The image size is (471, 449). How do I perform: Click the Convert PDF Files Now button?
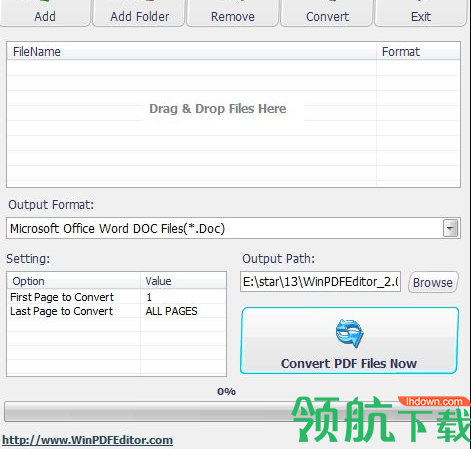point(349,340)
